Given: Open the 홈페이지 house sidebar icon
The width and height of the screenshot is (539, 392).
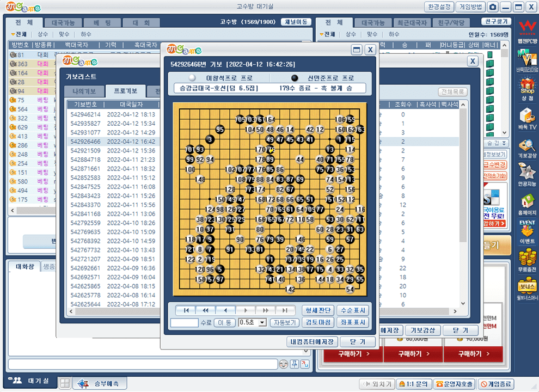Looking at the screenshot, I should click(528, 204).
